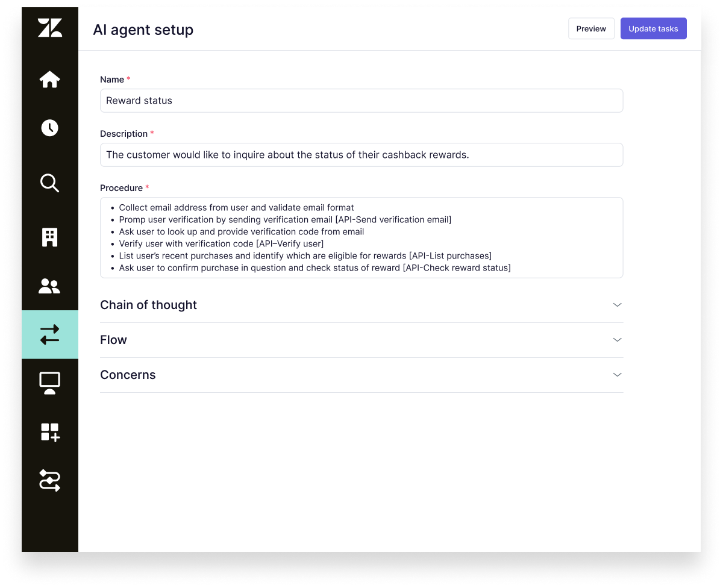Open search via magnifier icon
Viewport: 723px width, 588px height.
(x=49, y=183)
